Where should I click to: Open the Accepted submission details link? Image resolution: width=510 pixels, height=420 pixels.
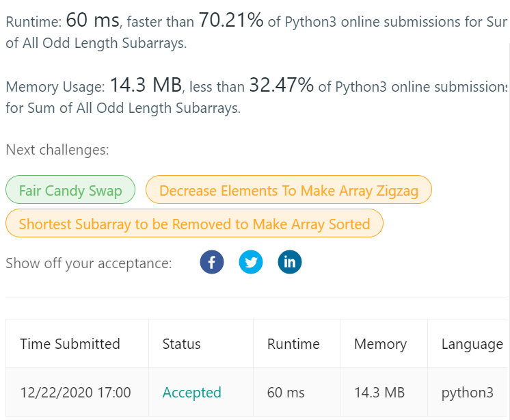pos(192,393)
